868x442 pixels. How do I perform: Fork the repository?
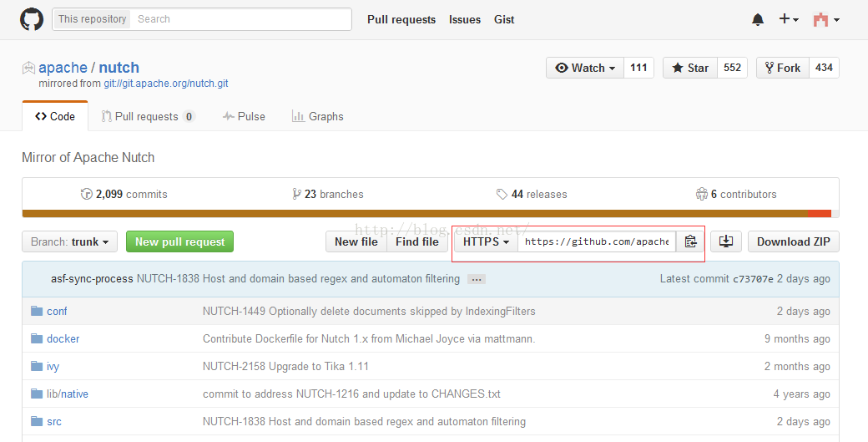[783, 68]
